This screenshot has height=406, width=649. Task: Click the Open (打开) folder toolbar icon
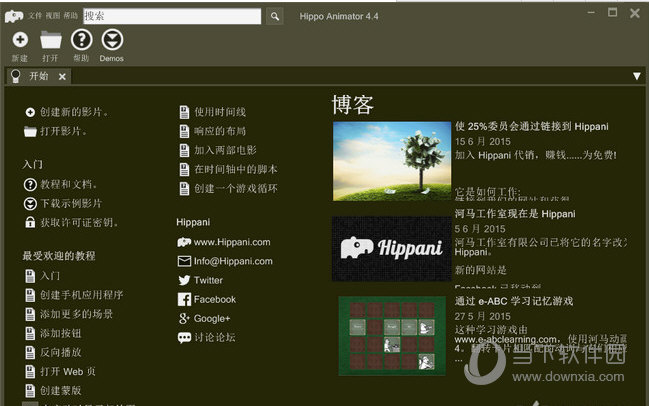click(51, 40)
